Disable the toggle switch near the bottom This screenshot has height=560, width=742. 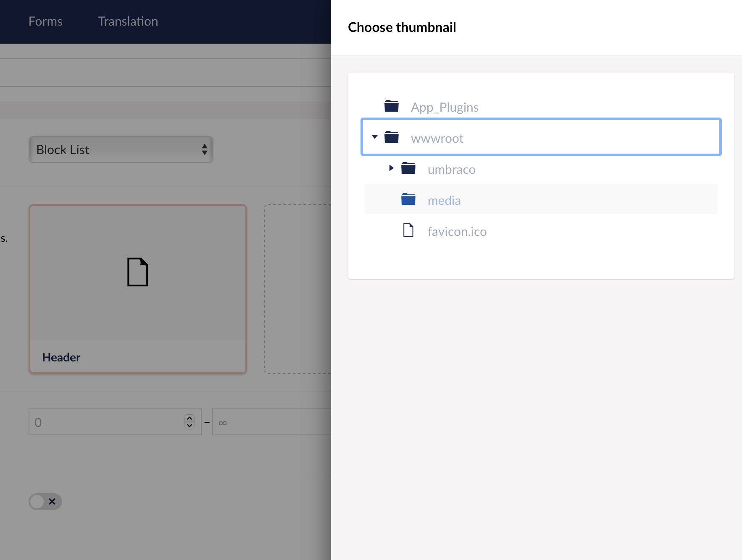pyautogui.click(x=39, y=501)
